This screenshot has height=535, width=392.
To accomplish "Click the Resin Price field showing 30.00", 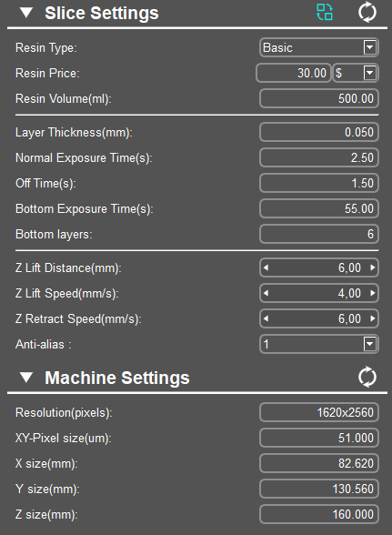I will (x=294, y=73).
